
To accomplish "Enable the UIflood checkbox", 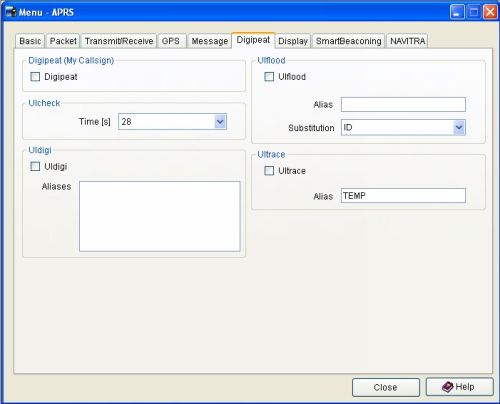I will point(269,77).
